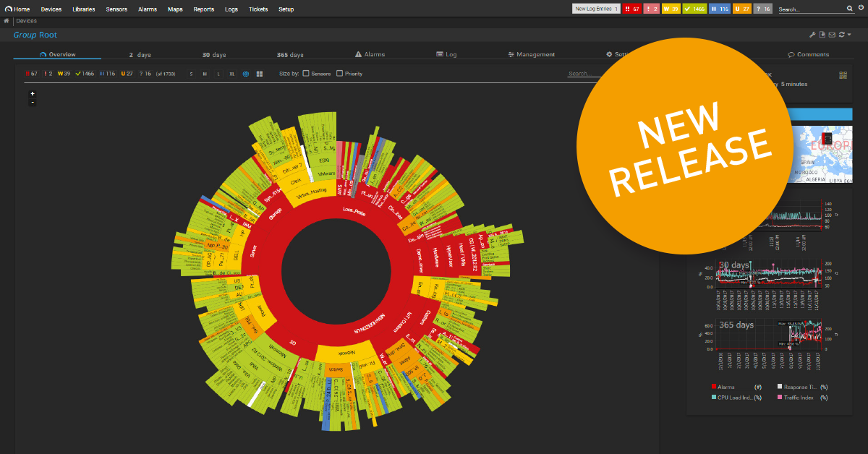Enable the Size by Priority checkbox
The image size is (868, 454).
point(340,74)
